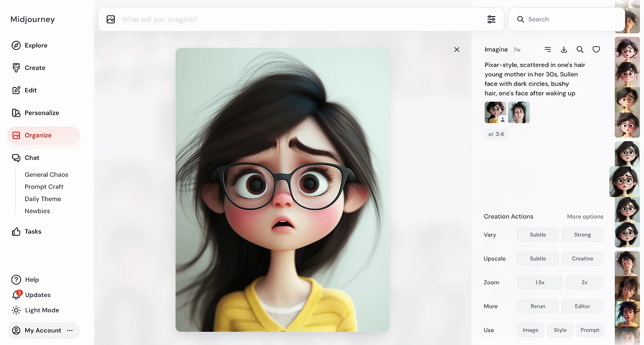Open the job options menu lines icon

[x=548, y=49]
